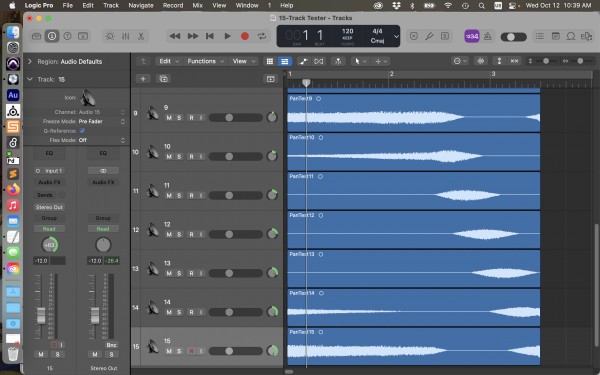Mute track 14

click(169, 312)
